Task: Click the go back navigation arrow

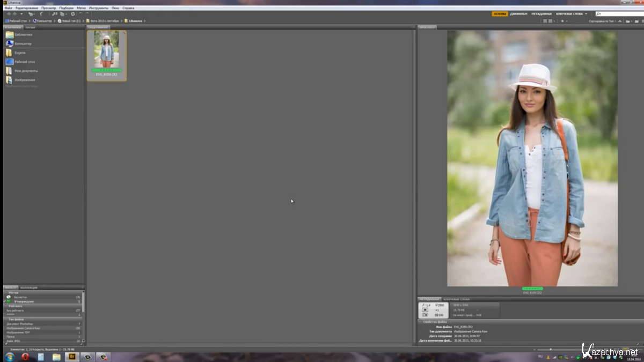Action: pyautogui.click(x=8, y=14)
